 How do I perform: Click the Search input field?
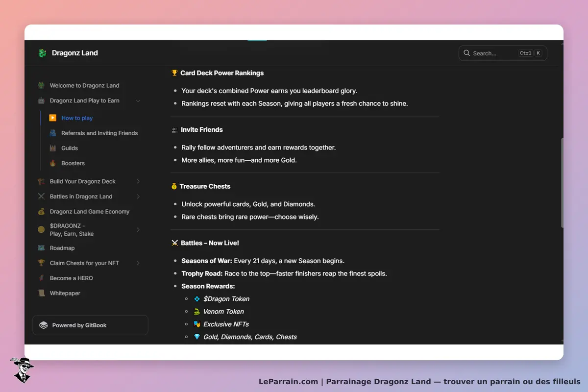503,53
